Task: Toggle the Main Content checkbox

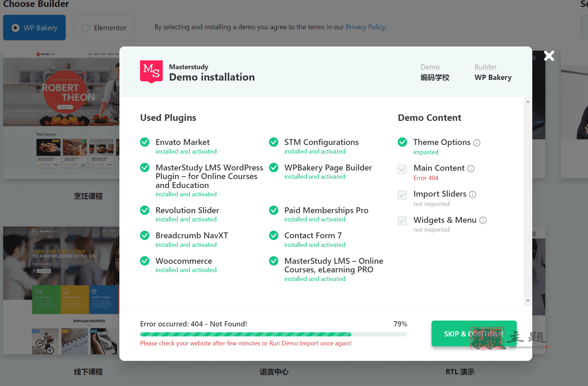Action: 402,169
